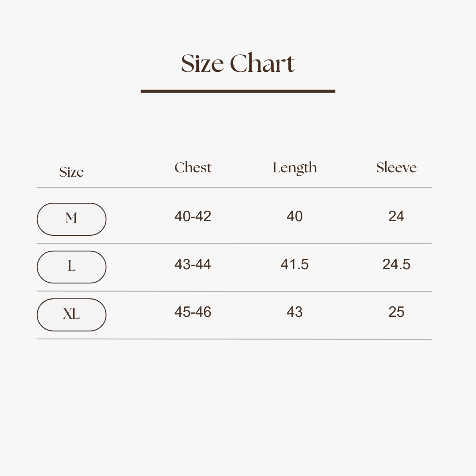
Task: Click the 24.5 sleeve value
Action: click(396, 264)
